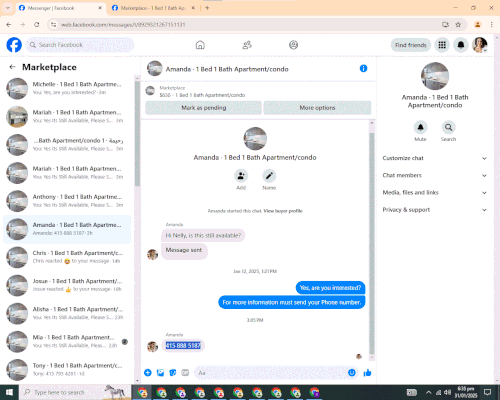This screenshot has width=500, height=400.
Task: Reload the page in the browser
Action: (x=37, y=25)
